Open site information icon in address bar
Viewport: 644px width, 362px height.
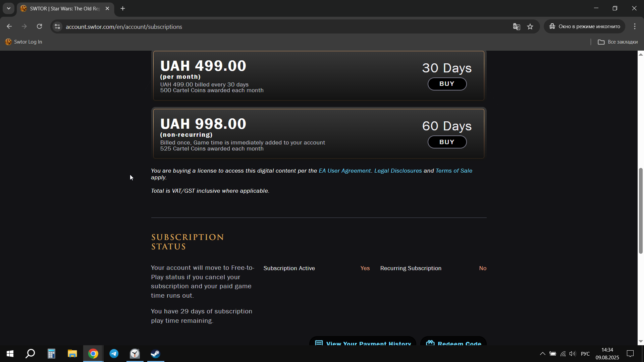57,26
